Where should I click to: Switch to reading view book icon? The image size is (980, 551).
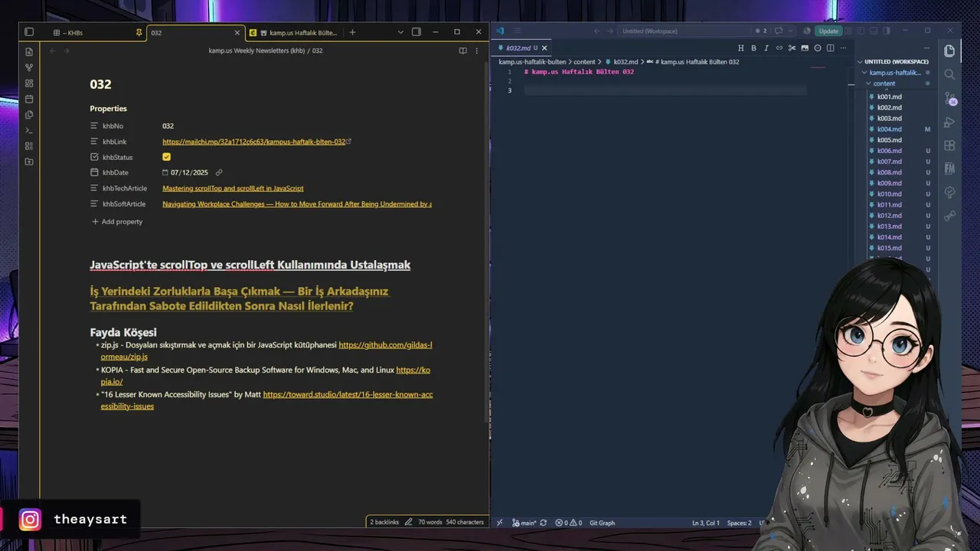[x=462, y=51]
